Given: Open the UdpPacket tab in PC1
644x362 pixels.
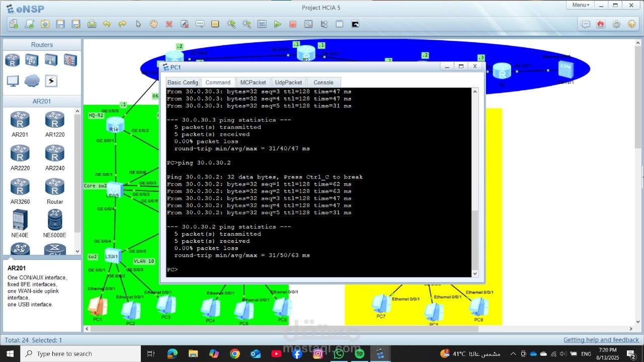Looking at the screenshot, I should (288, 82).
